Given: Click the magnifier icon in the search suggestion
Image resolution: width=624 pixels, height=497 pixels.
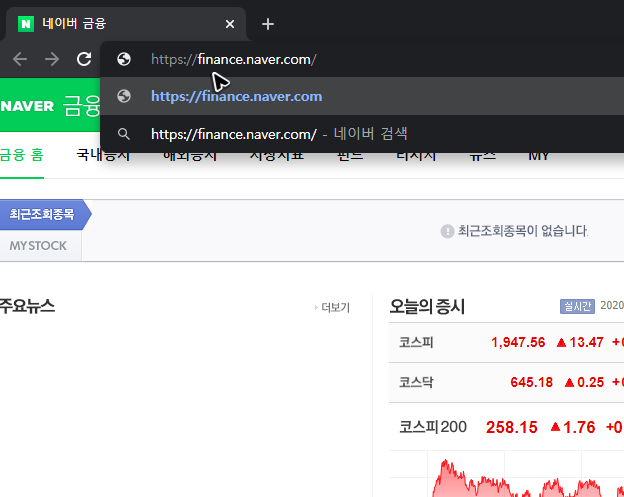Looking at the screenshot, I should pos(124,134).
